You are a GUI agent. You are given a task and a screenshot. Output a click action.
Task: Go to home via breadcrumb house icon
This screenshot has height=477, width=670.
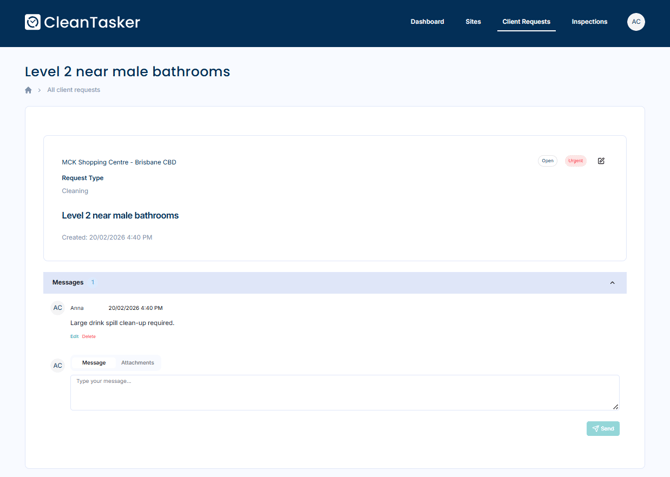coord(28,90)
